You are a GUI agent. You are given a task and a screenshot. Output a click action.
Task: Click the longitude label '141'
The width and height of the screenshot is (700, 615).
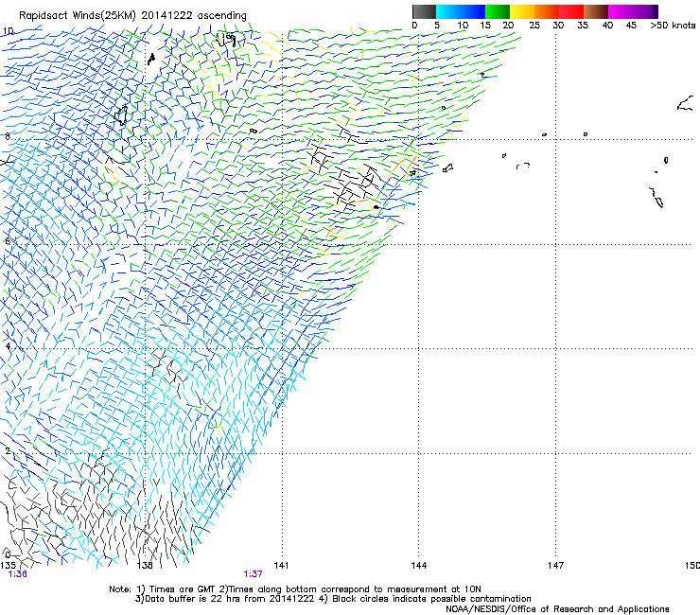click(x=281, y=566)
